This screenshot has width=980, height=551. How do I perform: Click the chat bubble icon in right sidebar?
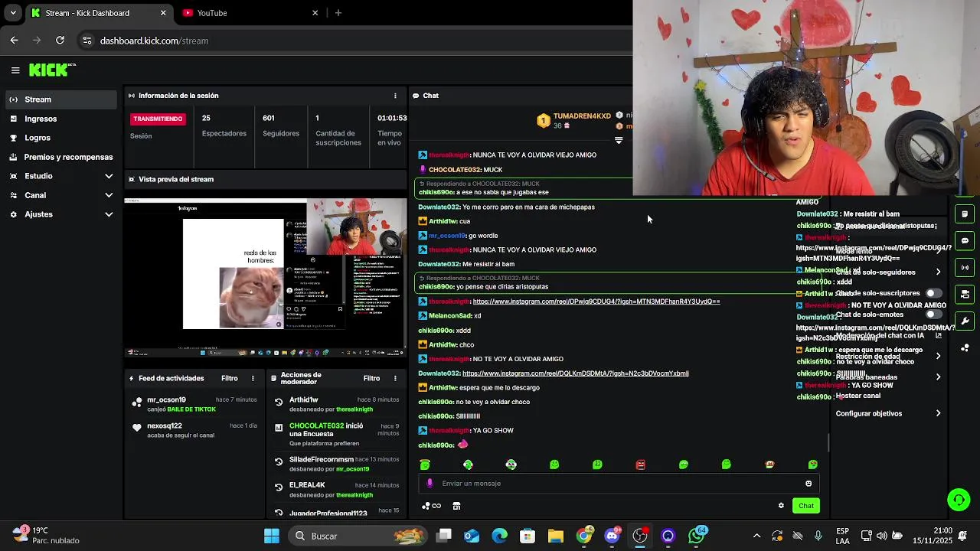pyautogui.click(x=965, y=241)
